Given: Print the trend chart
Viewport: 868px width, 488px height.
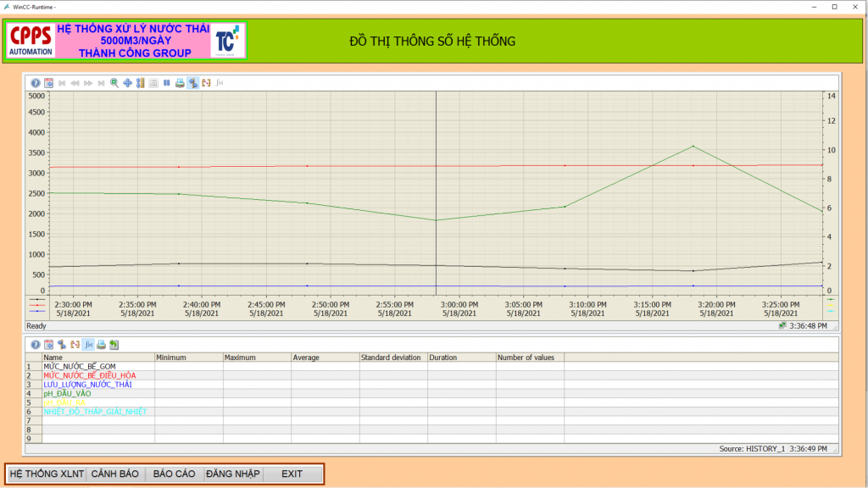Looking at the screenshot, I should click(x=180, y=83).
